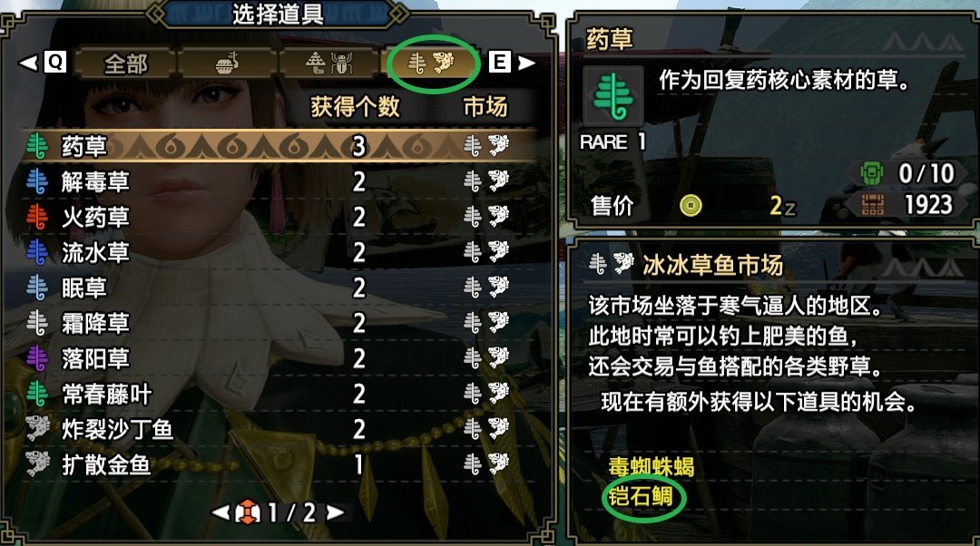Click the 炸裂沙丁鱼 fish icon
Image resolution: width=980 pixels, height=546 pixels.
tap(37, 429)
